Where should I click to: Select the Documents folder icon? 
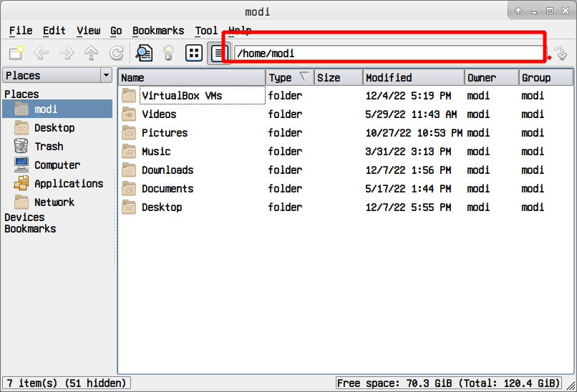[129, 189]
